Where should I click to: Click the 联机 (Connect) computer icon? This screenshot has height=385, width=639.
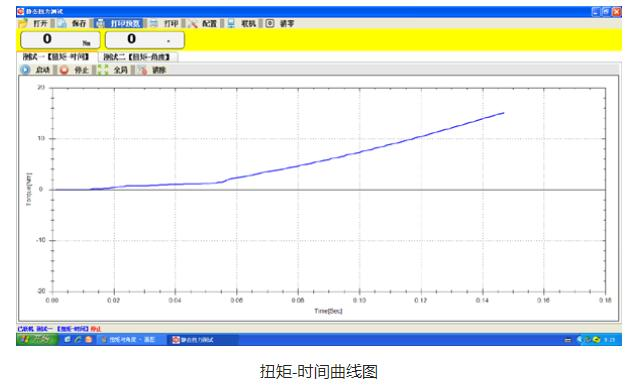click(x=231, y=23)
